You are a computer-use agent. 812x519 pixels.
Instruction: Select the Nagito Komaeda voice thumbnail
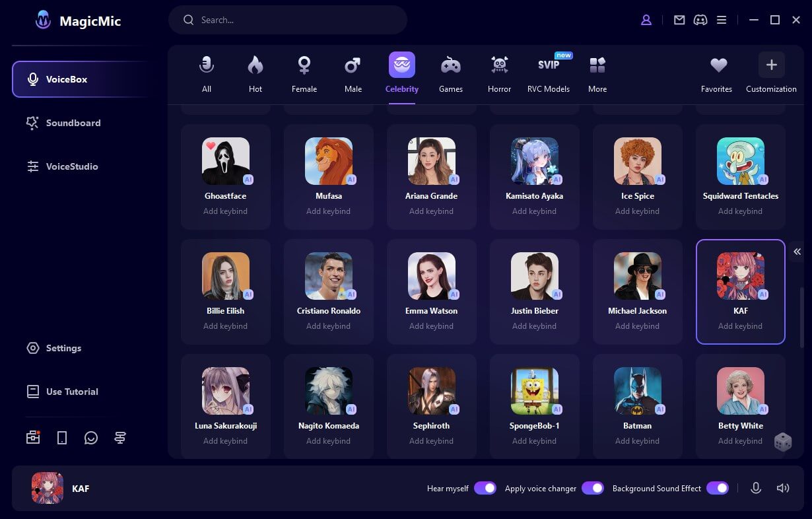(x=329, y=391)
